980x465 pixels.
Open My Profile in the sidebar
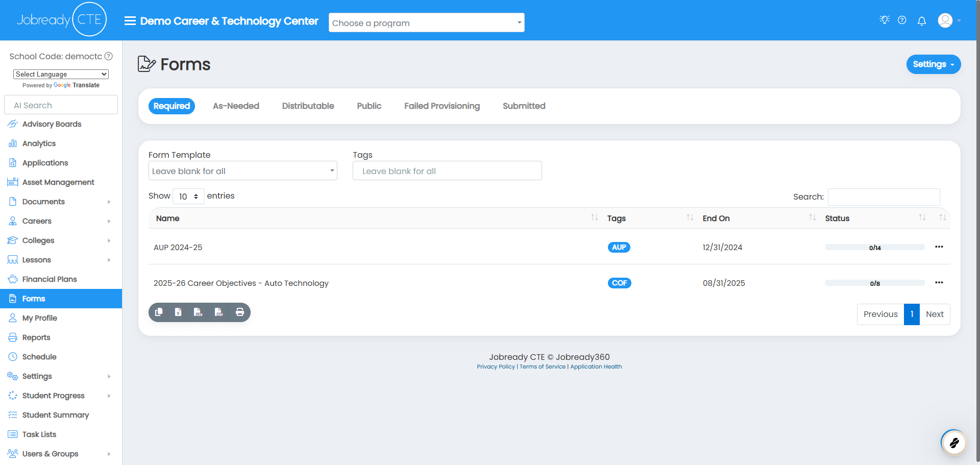point(61,318)
